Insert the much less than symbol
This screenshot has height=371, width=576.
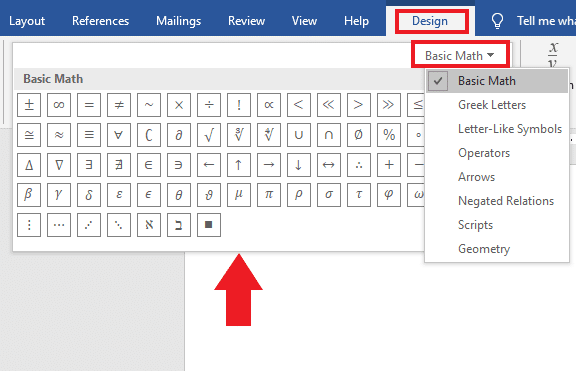(329, 105)
